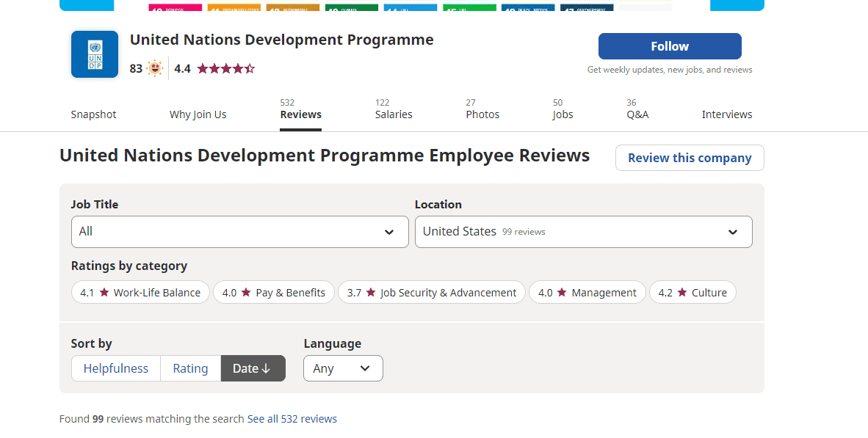
Task: Click Review this company button
Action: 689,158
